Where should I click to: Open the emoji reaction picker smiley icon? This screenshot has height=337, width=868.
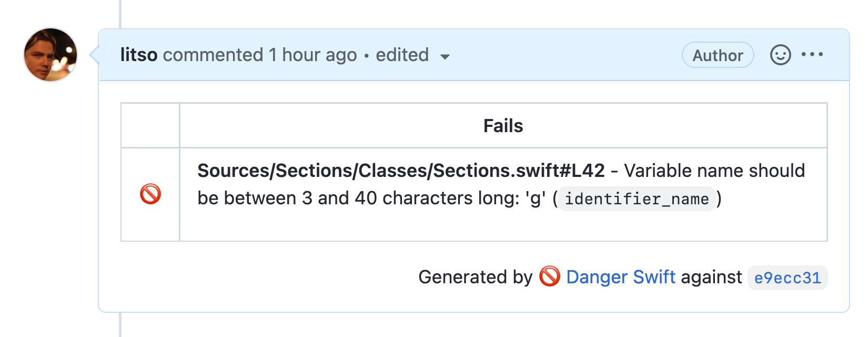point(780,55)
